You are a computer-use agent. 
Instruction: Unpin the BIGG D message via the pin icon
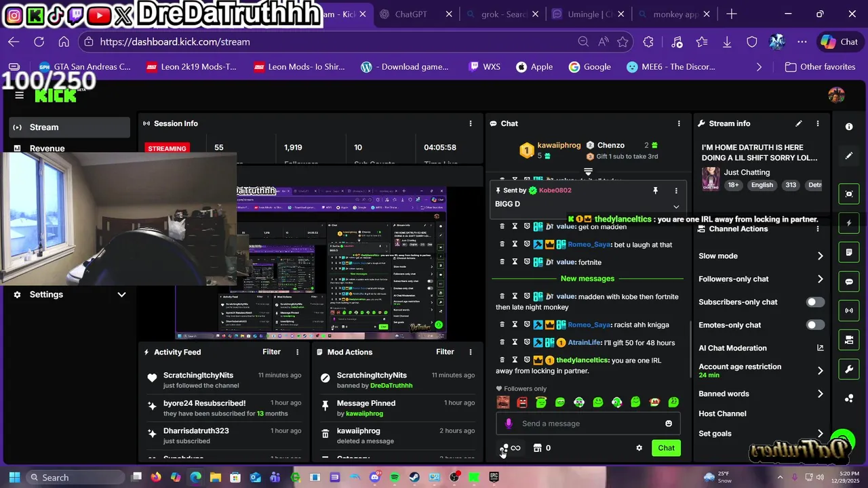tap(655, 190)
